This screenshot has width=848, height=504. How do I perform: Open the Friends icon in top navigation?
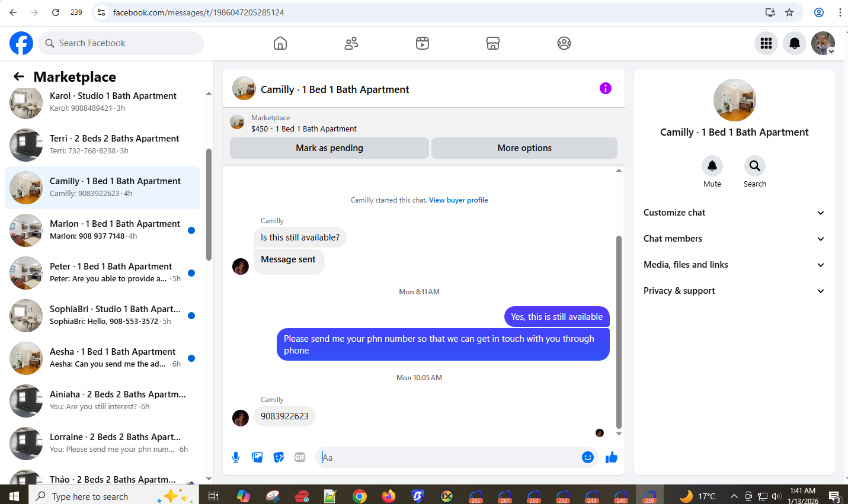pyautogui.click(x=351, y=43)
